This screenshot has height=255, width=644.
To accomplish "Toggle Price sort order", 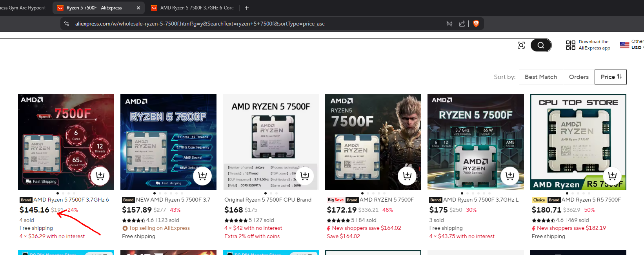I will point(611,77).
